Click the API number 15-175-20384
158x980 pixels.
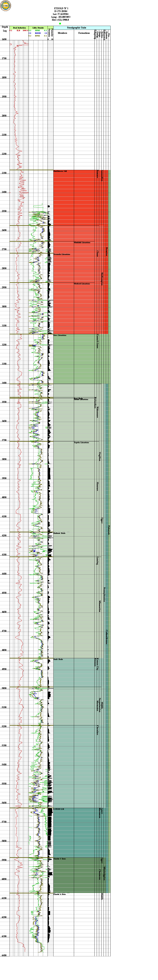61,11
